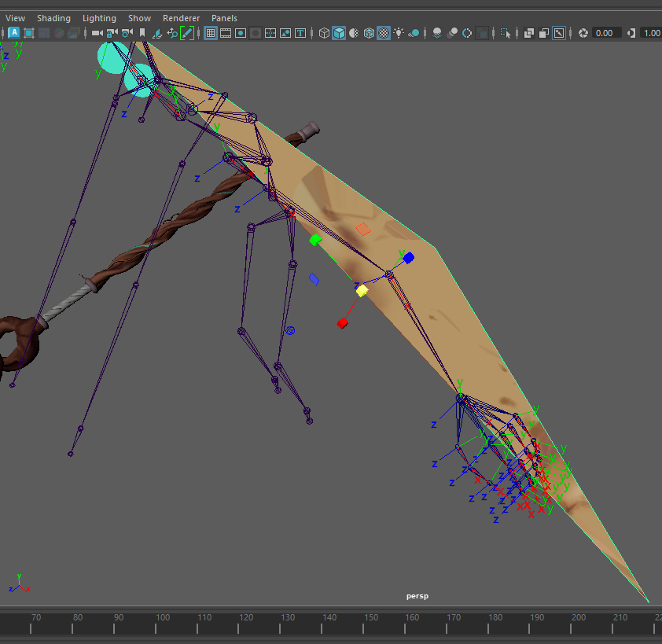
Task: Click the Image Plane icon
Action: [157, 33]
